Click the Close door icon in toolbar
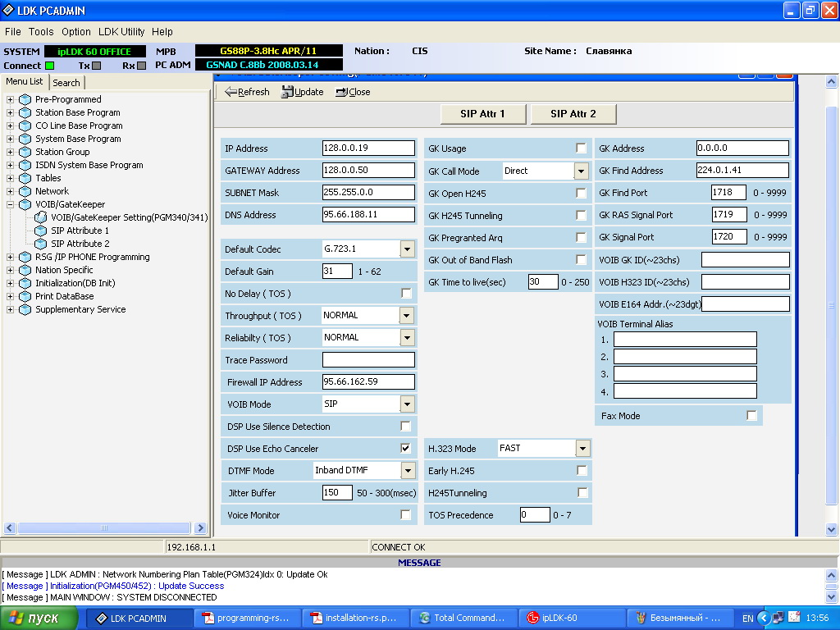Viewport: 840px width, 630px height. tap(341, 92)
